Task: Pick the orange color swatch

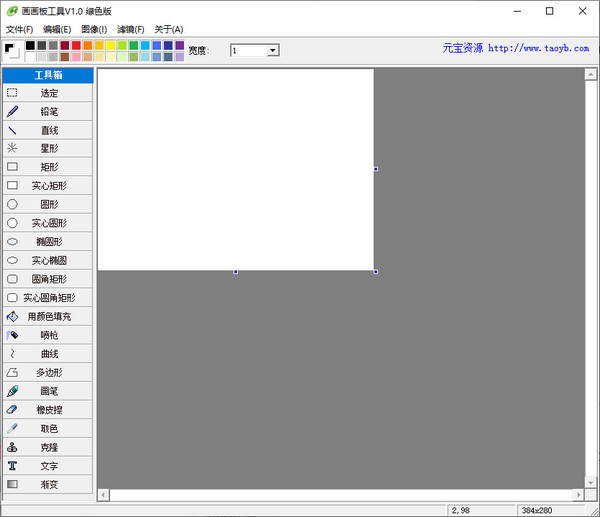Action: (88, 46)
